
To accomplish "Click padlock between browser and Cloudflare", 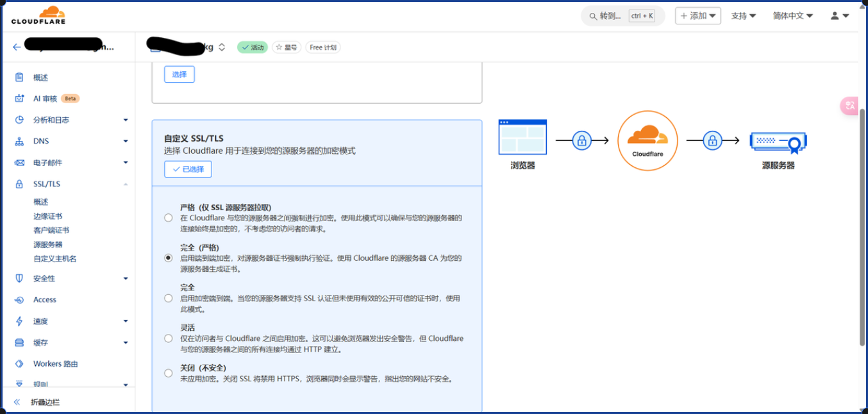I will 581,140.
